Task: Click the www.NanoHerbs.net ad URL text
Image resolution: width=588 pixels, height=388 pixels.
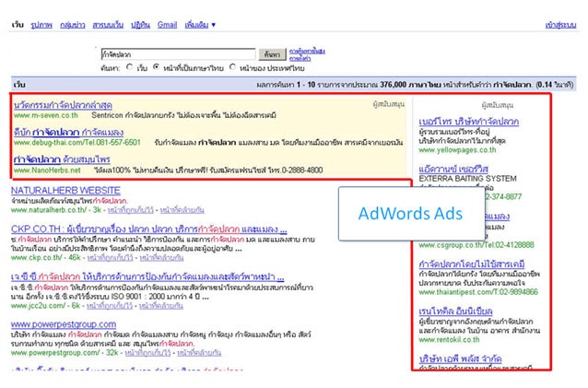Action: click(x=47, y=170)
